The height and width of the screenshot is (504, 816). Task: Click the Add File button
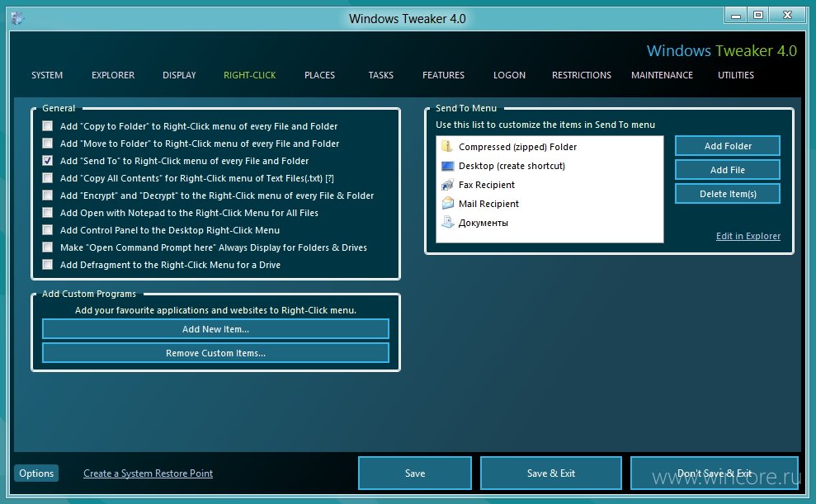[x=728, y=170]
